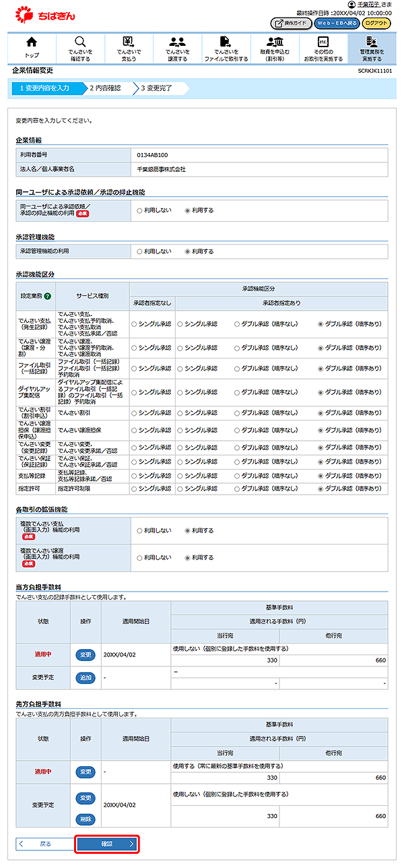This screenshot has height=868, width=404.
Task: Open でんさいをファイルで取引する menu
Action: (226, 47)
